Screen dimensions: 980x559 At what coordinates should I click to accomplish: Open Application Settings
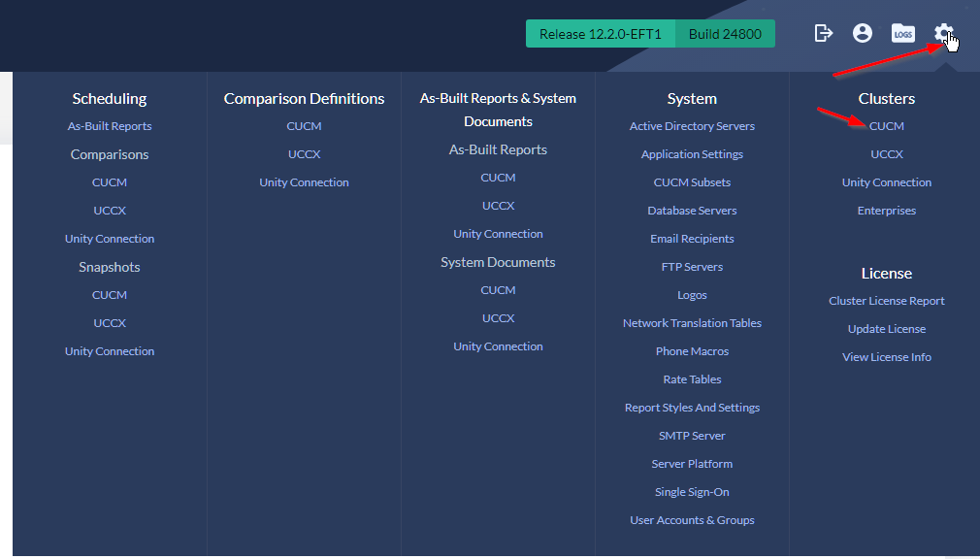pyautogui.click(x=692, y=153)
